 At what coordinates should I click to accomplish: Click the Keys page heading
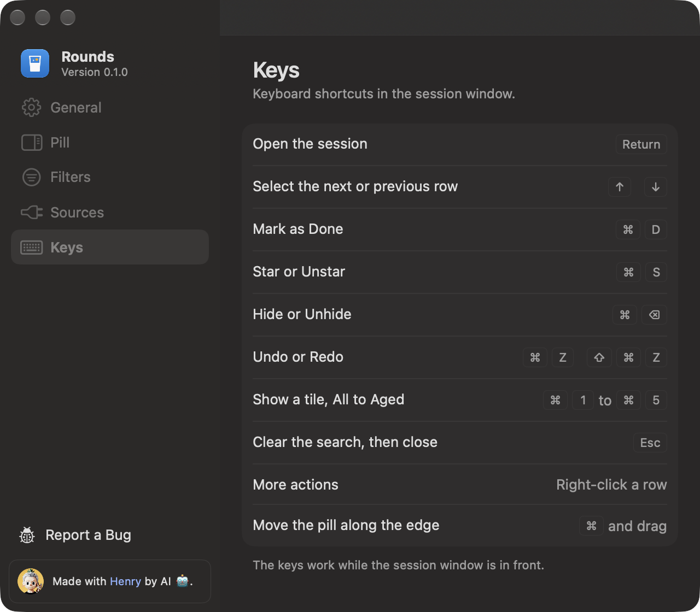[x=276, y=70]
